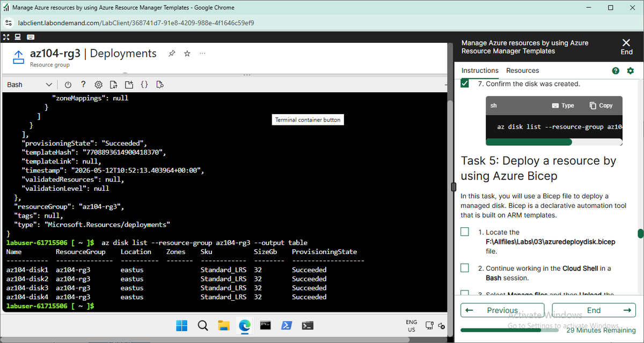Click the fullscreen toggle icon in lab toolbar

pyautogui.click(x=6, y=37)
